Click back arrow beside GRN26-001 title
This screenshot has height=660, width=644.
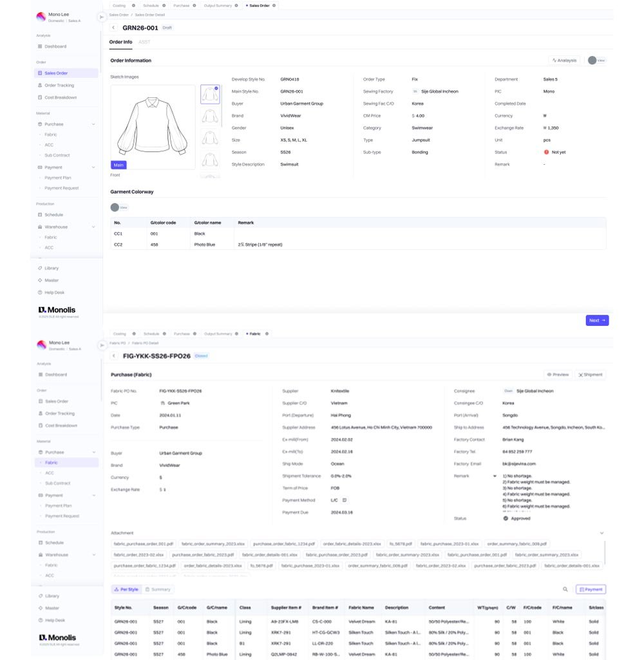(x=114, y=28)
